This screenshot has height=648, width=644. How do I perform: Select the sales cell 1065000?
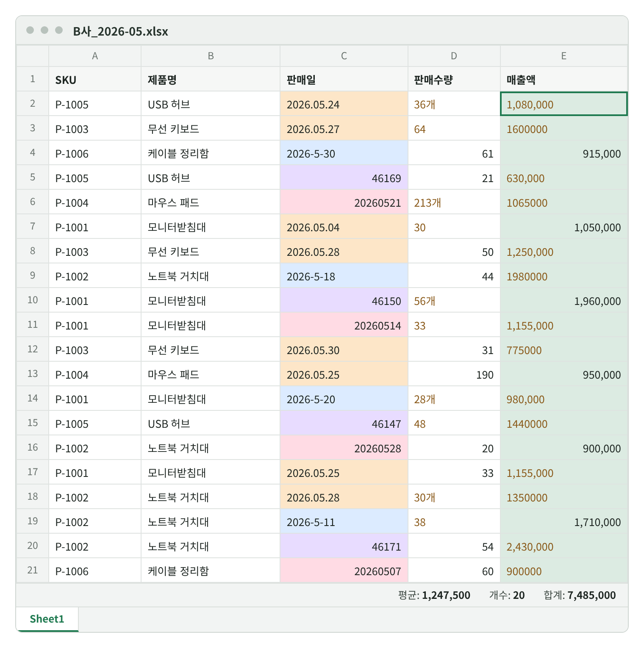pyautogui.click(x=564, y=202)
